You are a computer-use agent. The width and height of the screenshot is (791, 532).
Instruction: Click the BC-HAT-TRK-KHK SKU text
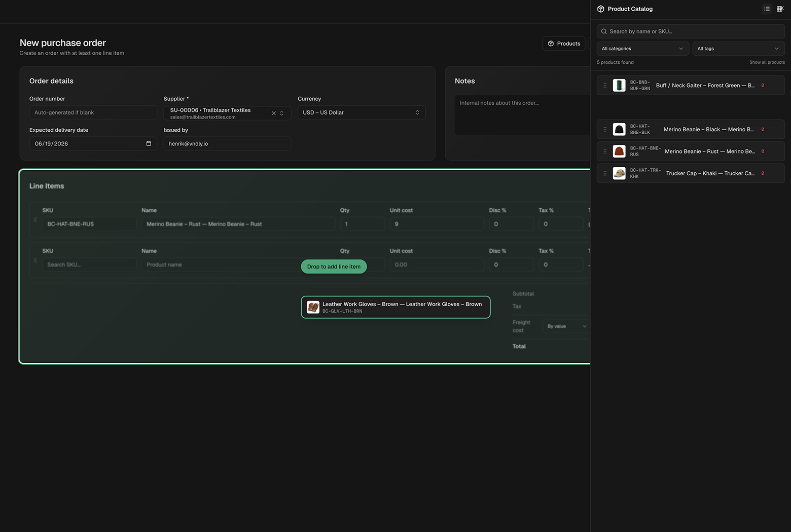tap(645, 173)
